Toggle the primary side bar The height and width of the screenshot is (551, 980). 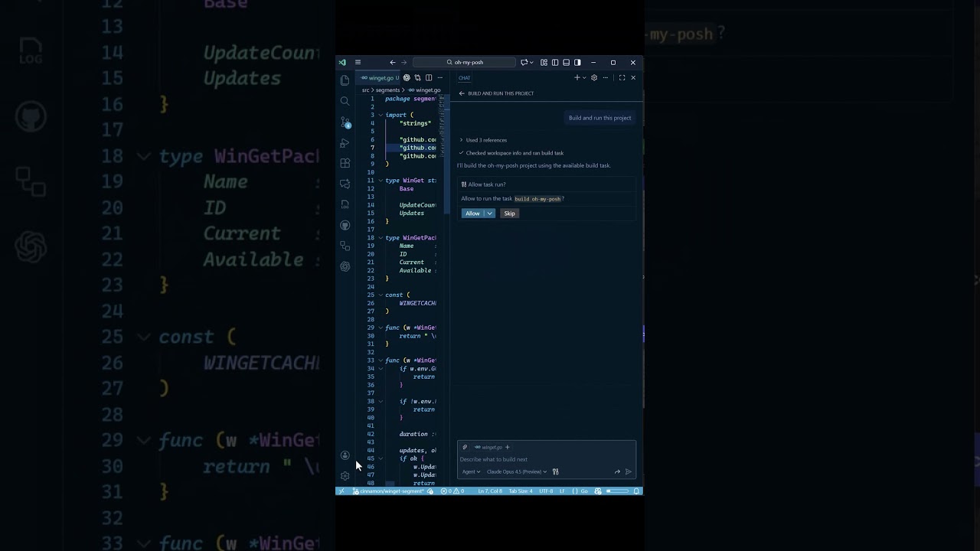click(x=555, y=63)
